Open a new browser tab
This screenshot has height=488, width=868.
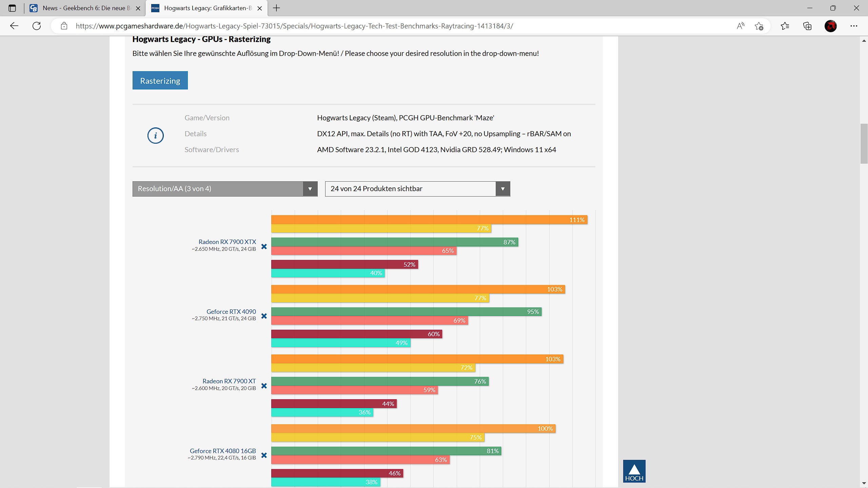(x=276, y=8)
